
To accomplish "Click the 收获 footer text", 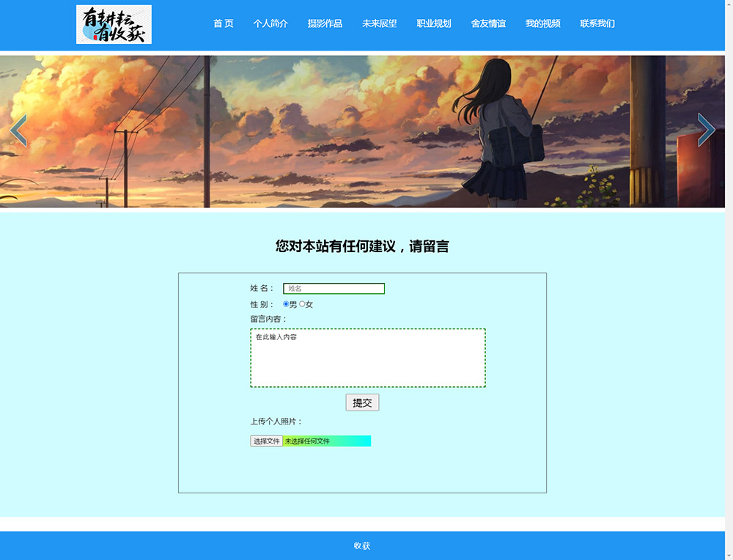I will coord(362,545).
